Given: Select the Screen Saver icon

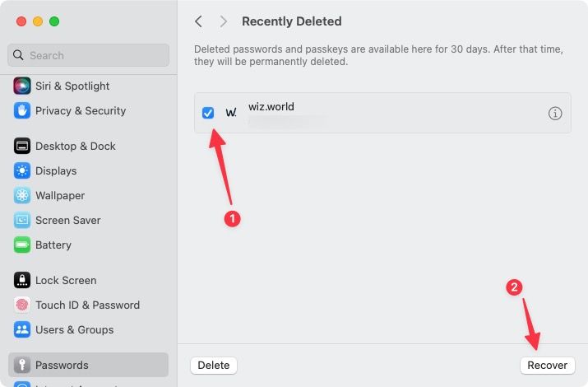Looking at the screenshot, I should pos(22,220).
